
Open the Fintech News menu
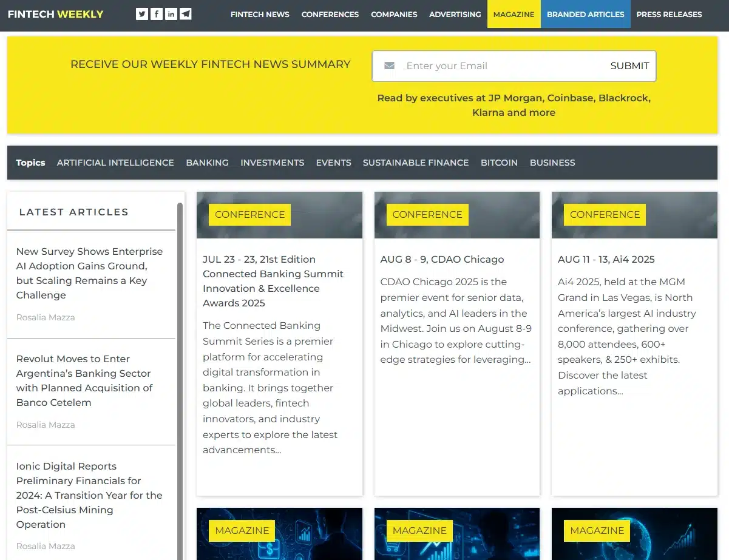[260, 14]
